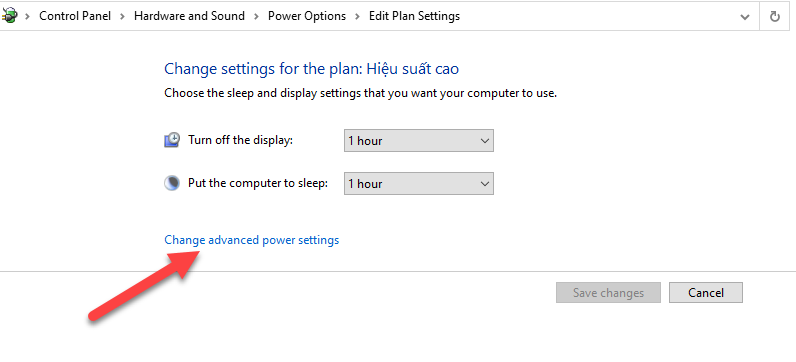The width and height of the screenshot is (796, 362).
Task: Click the monitor icon beside Turn off the display
Action: 172,140
